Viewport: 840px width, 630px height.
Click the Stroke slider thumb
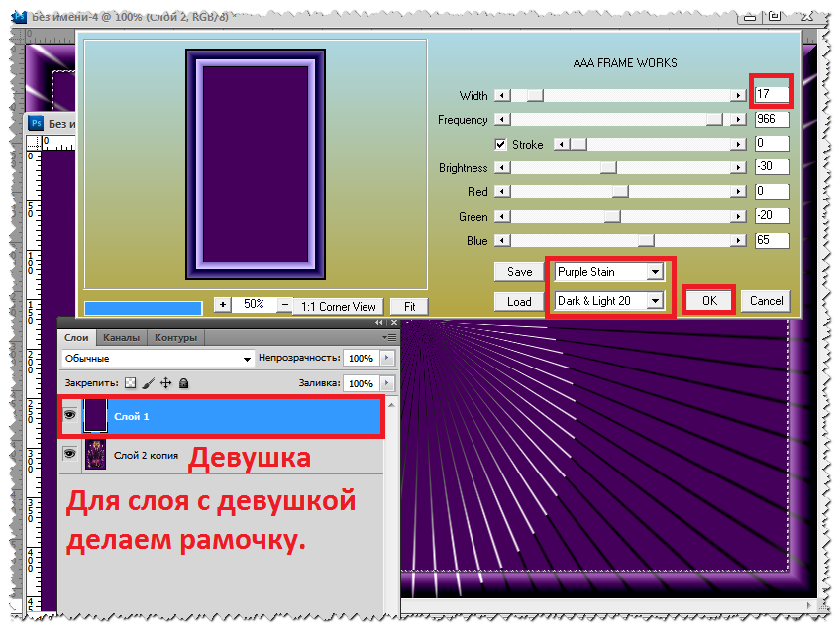[x=578, y=144]
